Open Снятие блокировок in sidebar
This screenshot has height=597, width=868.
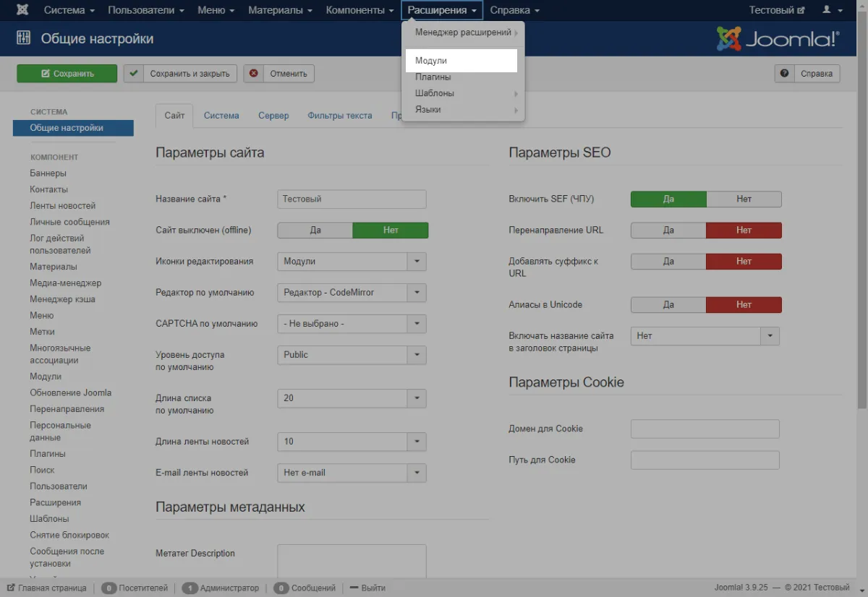(69, 536)
